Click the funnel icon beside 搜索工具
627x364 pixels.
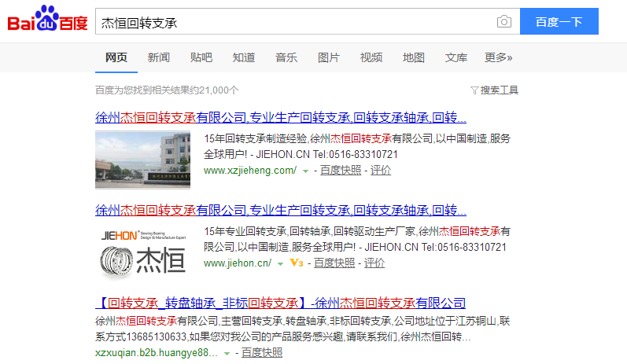coord(474,90)
